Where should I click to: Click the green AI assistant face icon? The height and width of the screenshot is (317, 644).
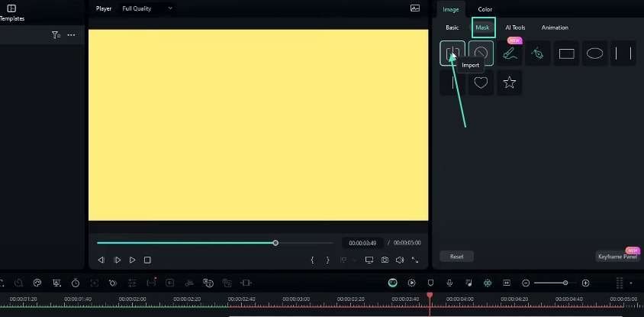393,283
